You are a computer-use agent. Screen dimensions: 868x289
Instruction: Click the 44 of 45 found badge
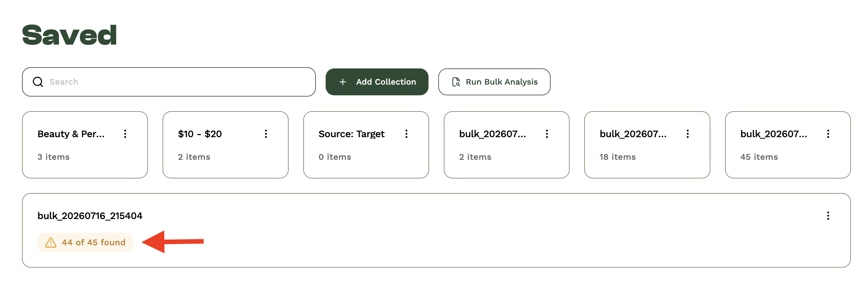[x=85, y=243]
